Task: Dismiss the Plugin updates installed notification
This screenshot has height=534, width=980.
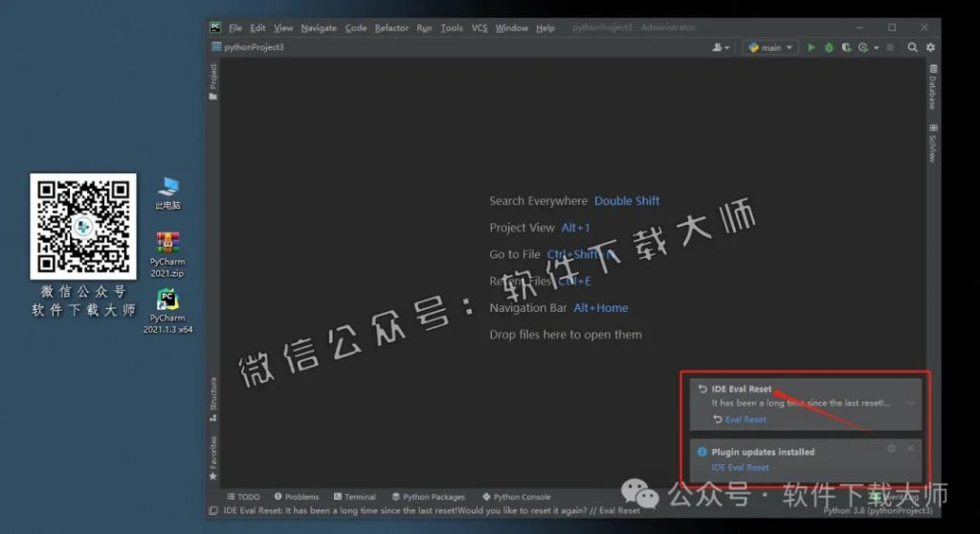Action: 911,448
